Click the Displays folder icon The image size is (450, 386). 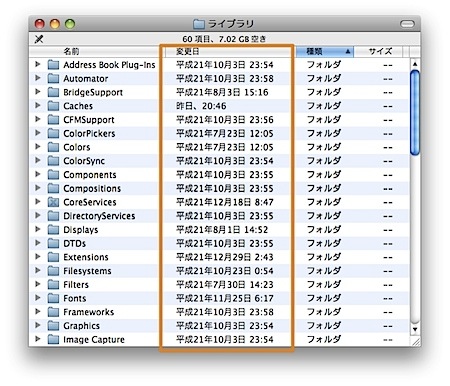pyautogui.click(x=53, y=230)
